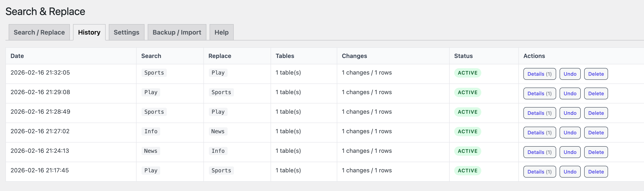Open the Backup / Import tab
This screenshot has height=191, width=644.
pyautogui.click(x=177, y=32)
